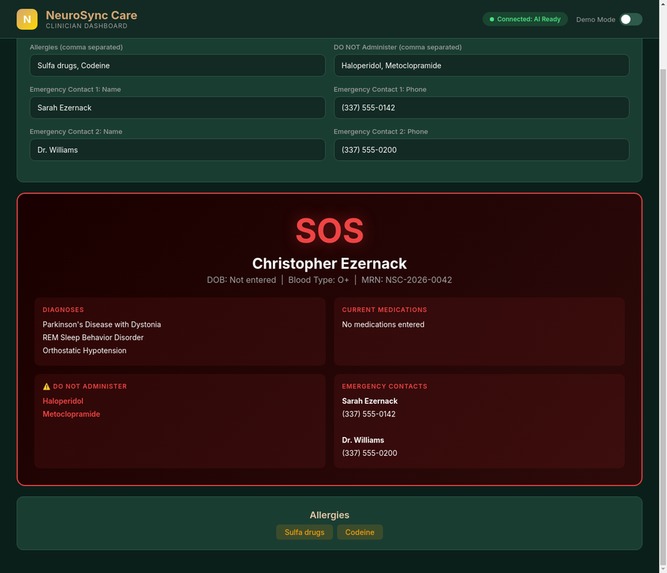The image size is (667, 573).
Task: Click the EMERGENCY CONTACTS header
Action: point(385,386)
